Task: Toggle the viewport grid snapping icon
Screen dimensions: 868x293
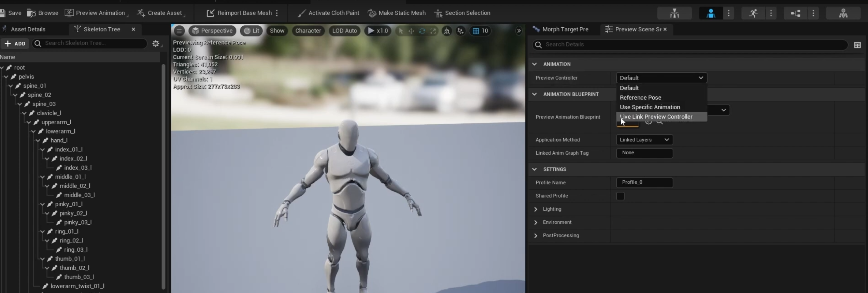Action: (476, 31)
